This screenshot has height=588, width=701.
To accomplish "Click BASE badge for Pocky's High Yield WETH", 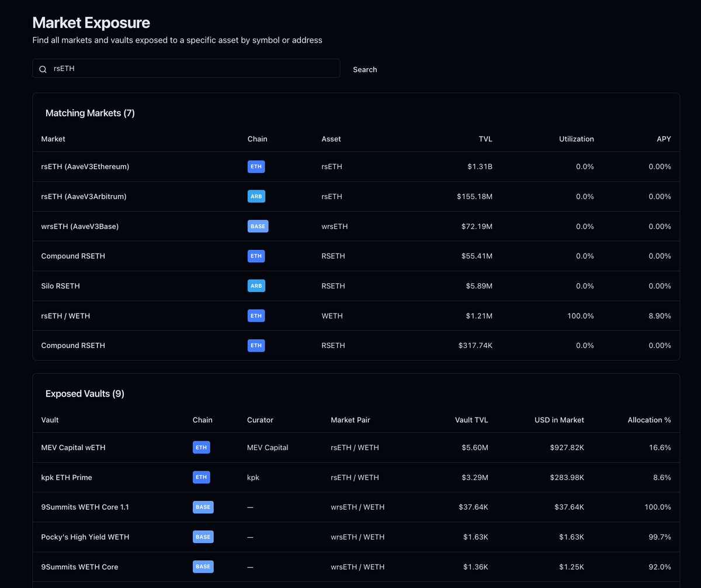I will tap(203, 537).
